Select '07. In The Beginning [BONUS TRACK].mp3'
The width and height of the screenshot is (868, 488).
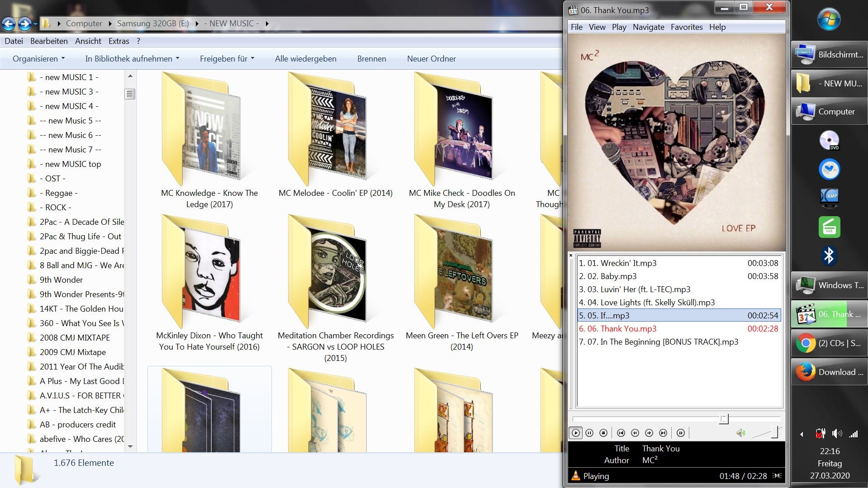pyautogui.click(x=679, y=342)
